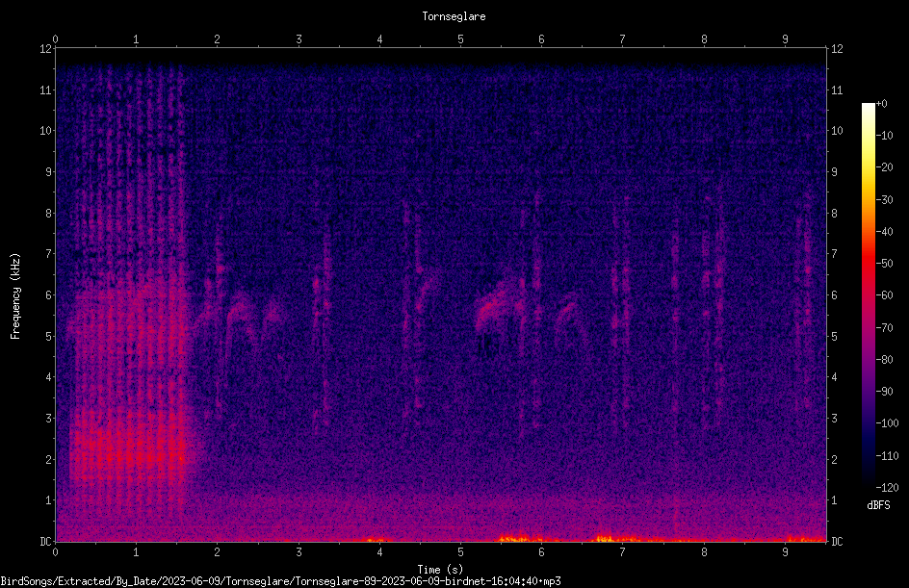Click the 10 tick on the right frequency axis
The height and width of the screenshot is (588, 909).
837,131
